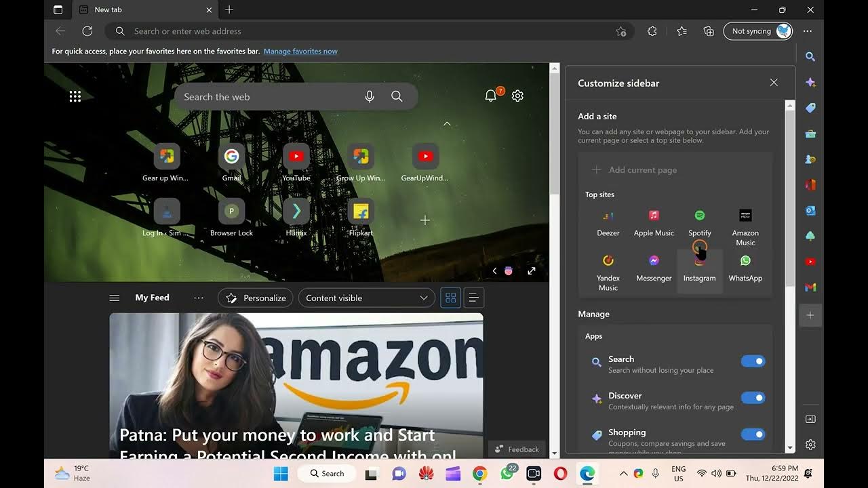Click the address bar field
This screenshot has height=488, width=868.
(x=370, y=31)
